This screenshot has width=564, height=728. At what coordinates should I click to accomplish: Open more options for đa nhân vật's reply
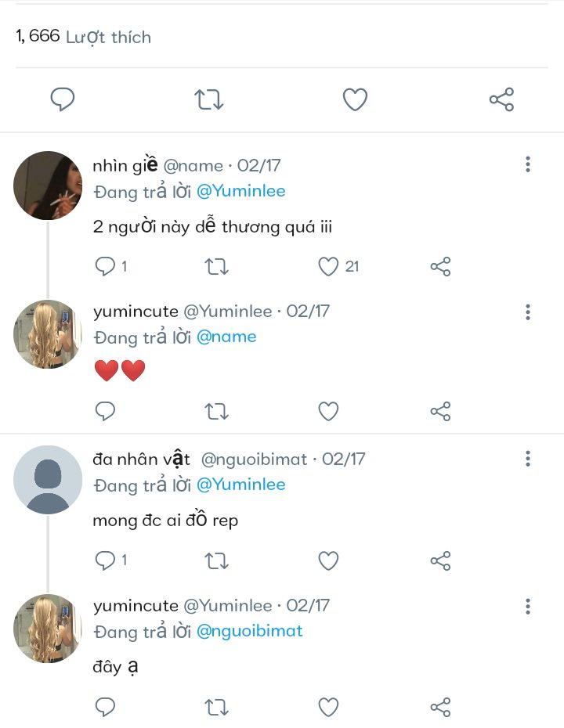click(x=528, y=458)
